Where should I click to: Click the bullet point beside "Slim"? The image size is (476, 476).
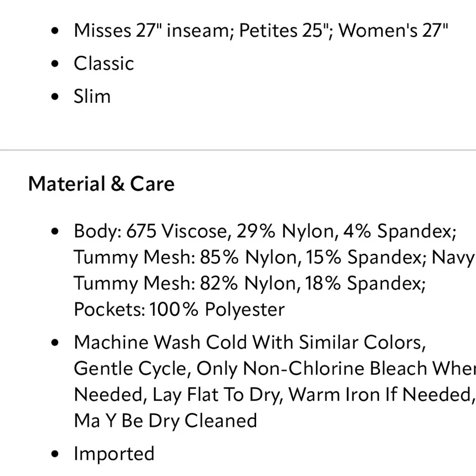(57, 97)
